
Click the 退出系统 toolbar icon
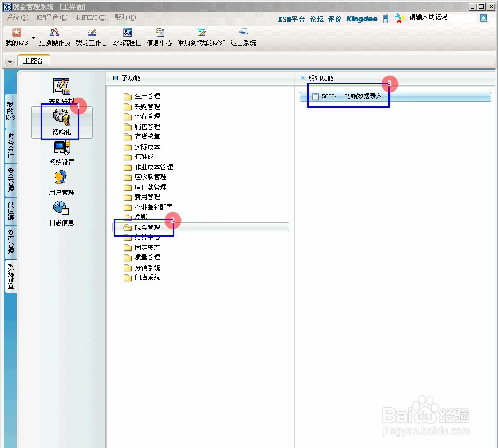point(243,32)
